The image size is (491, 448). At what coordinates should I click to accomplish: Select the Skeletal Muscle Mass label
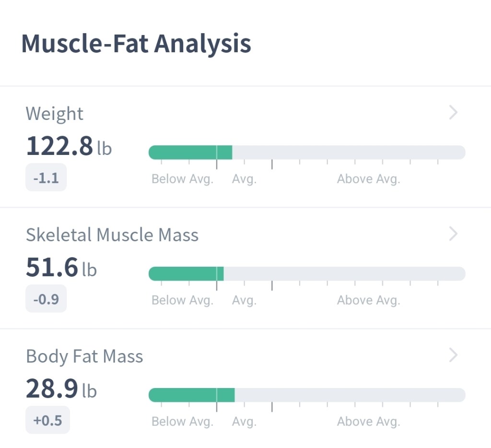pos(112,235)
